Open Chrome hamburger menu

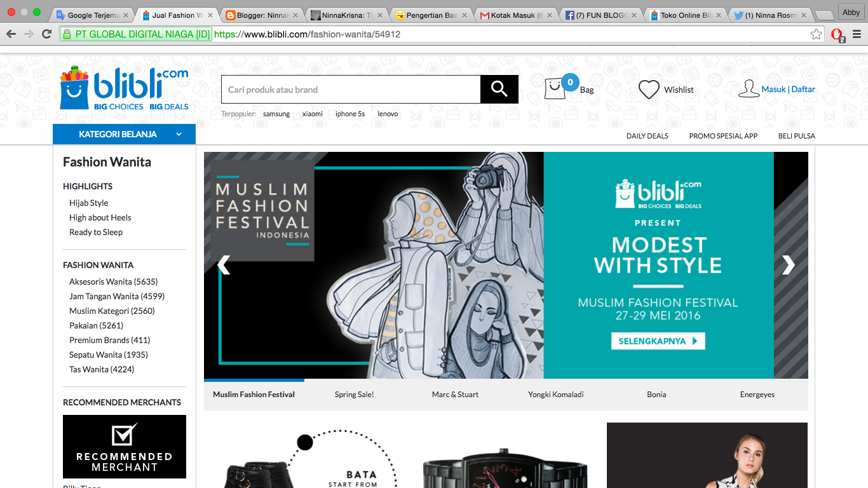coord(857,34)
